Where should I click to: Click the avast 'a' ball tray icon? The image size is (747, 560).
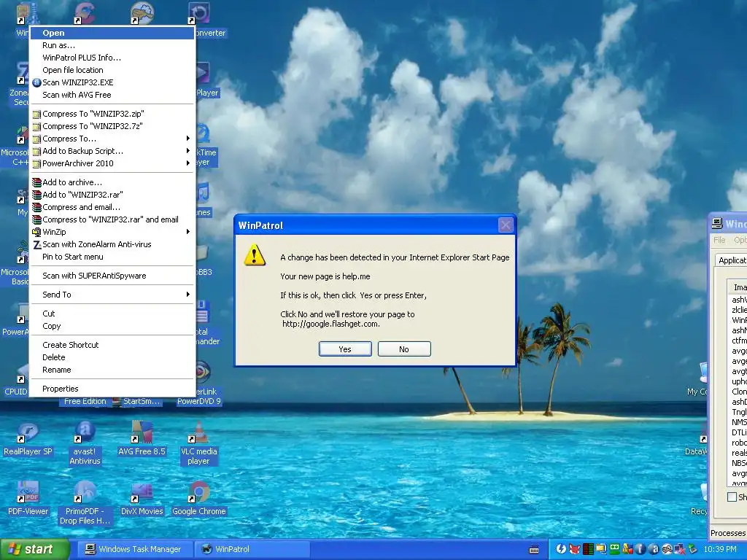654,549
